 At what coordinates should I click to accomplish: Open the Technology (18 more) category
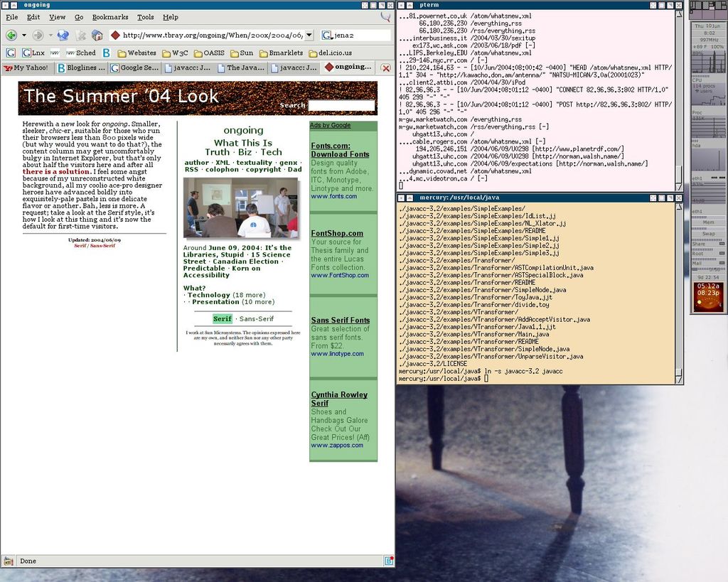point(226,295)
